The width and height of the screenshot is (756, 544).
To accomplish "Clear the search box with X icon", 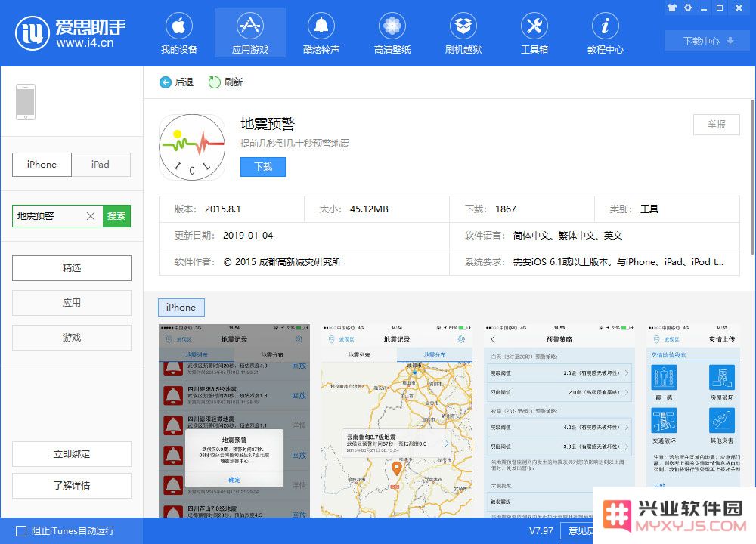I will tap(91, 216).
